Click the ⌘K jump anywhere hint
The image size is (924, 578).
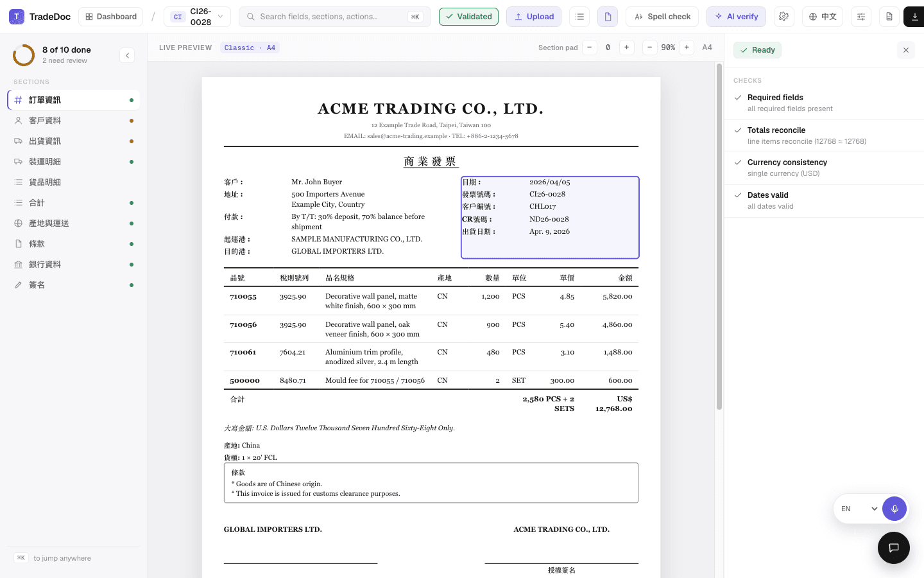click(x=53, y=558)
